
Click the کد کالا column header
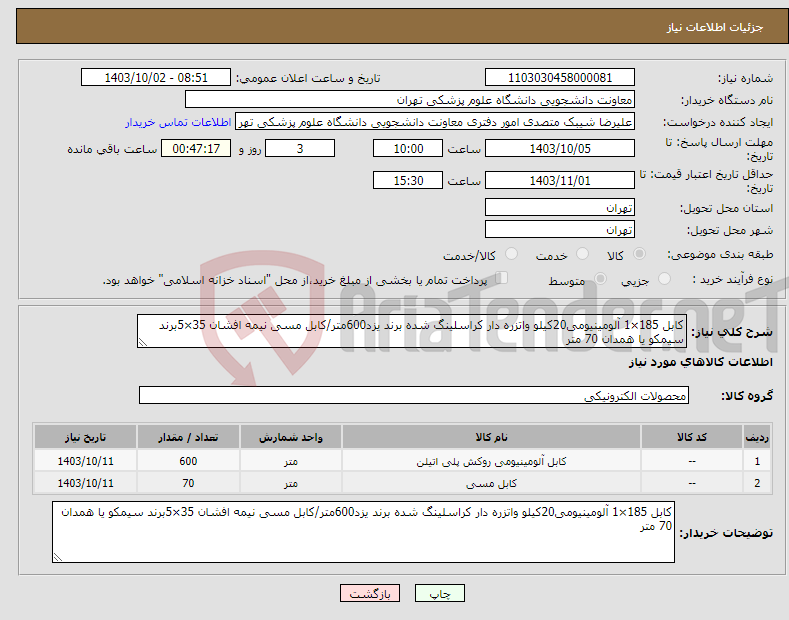[x=692, y=437]
